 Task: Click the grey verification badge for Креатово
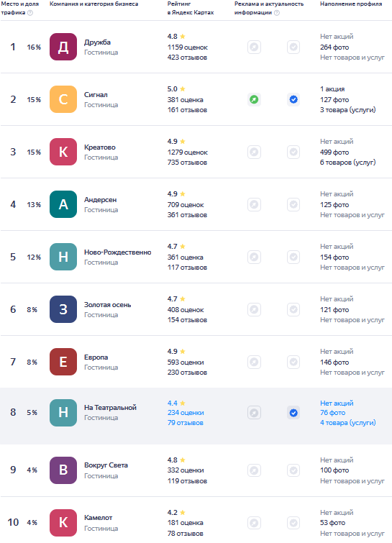[293, 152]
